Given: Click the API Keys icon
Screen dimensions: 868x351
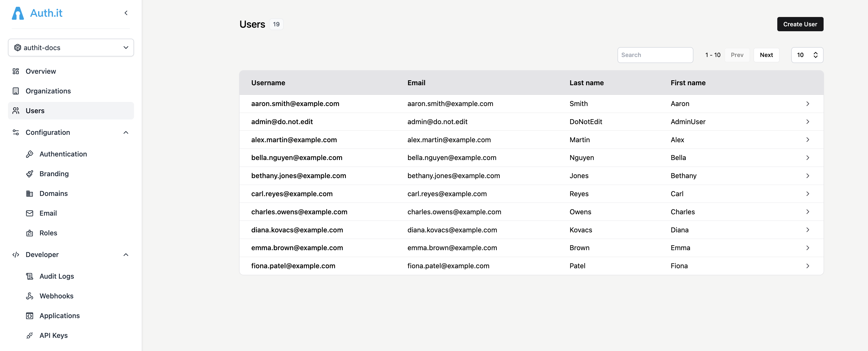Looking at the screenshot, I should tap(30, 335).
